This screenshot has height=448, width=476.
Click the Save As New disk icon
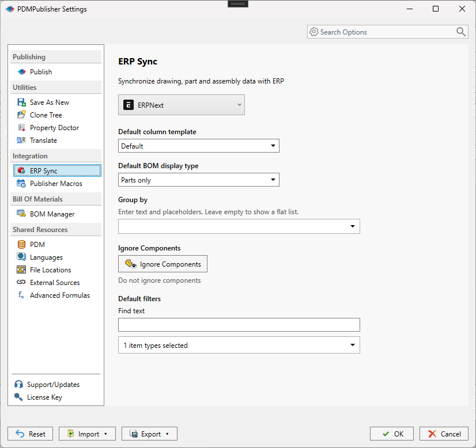click(x=21, y=102)
